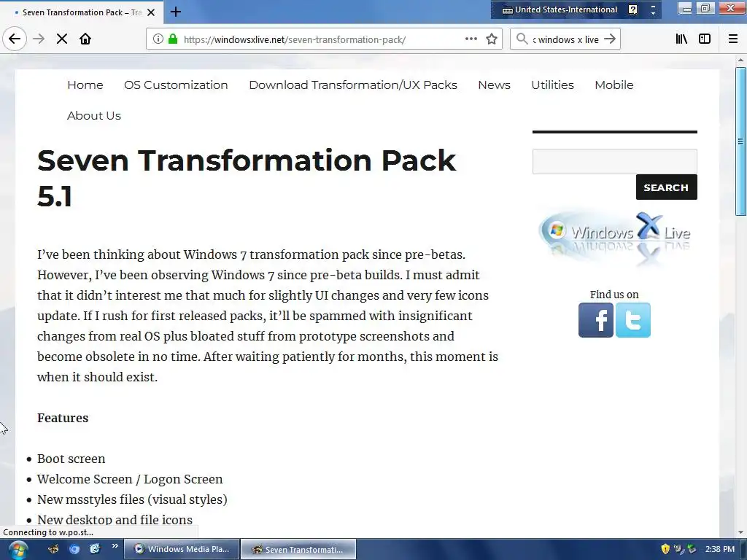The image size is (747, 560).
Task: Click the rightmost tray icon near the clock
Action: [692, 549]
